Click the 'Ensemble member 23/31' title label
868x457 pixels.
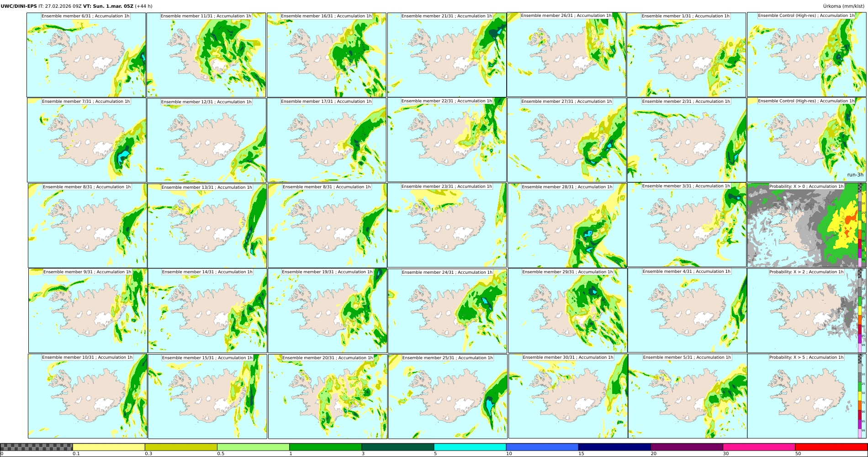click(x=447, y=186)
